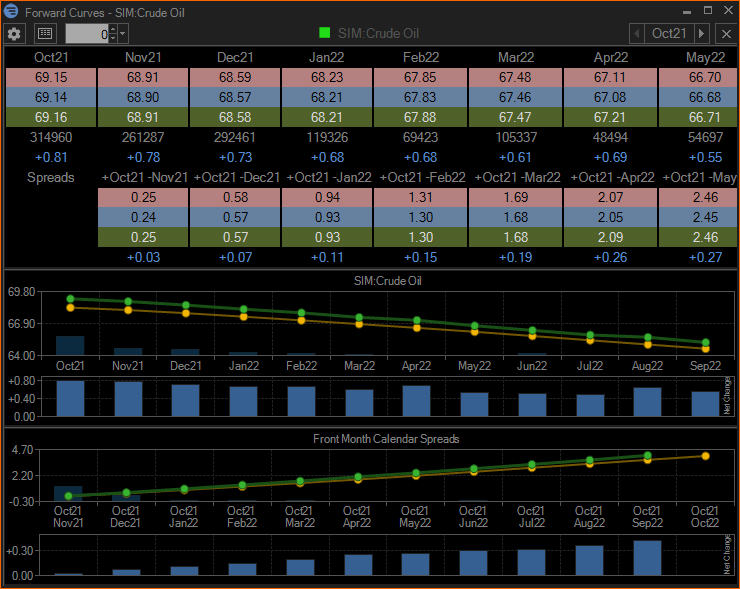Click the green SIM:Crude Oil indicator square

tap(325, 33)
